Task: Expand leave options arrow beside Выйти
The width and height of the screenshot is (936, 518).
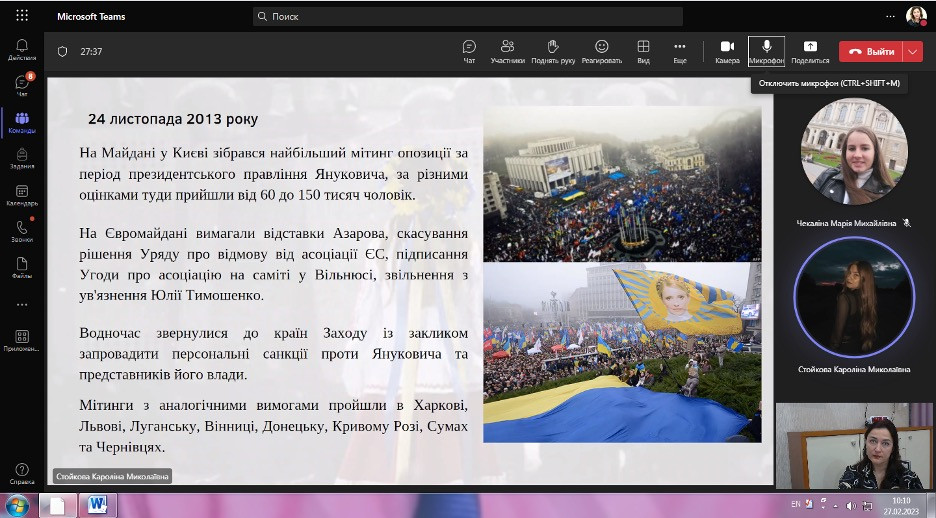Action: click(913, 52)
